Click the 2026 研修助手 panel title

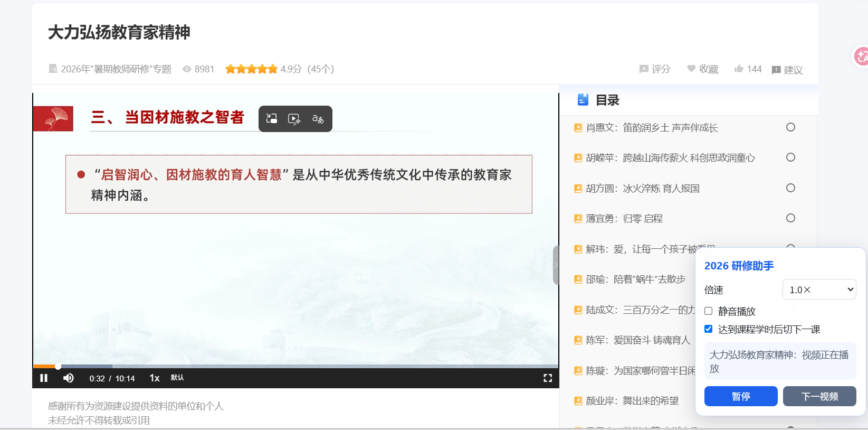pos(739,266)
